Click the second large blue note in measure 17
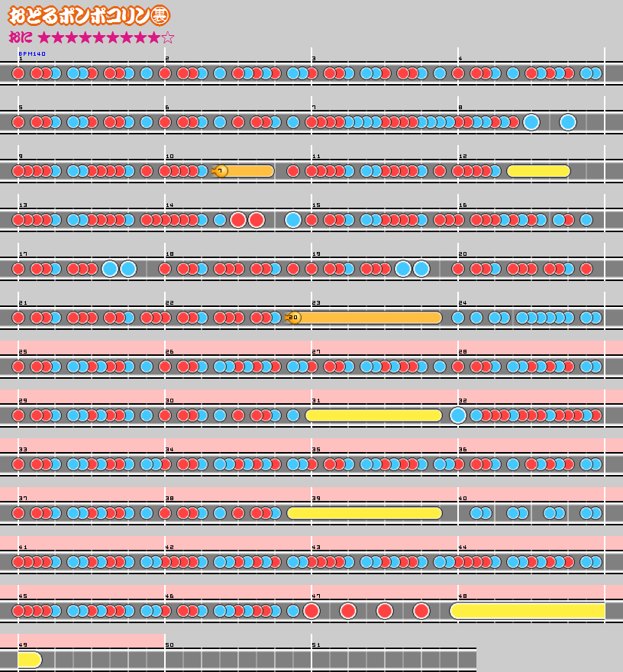 coord(128,269)
